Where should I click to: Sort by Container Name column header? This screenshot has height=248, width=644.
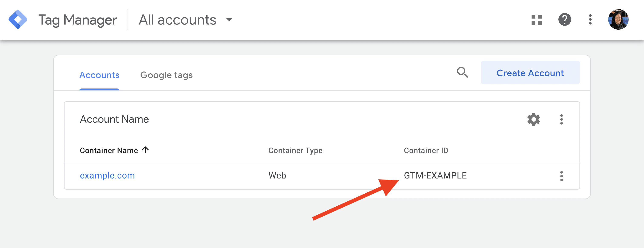(109, 150)
